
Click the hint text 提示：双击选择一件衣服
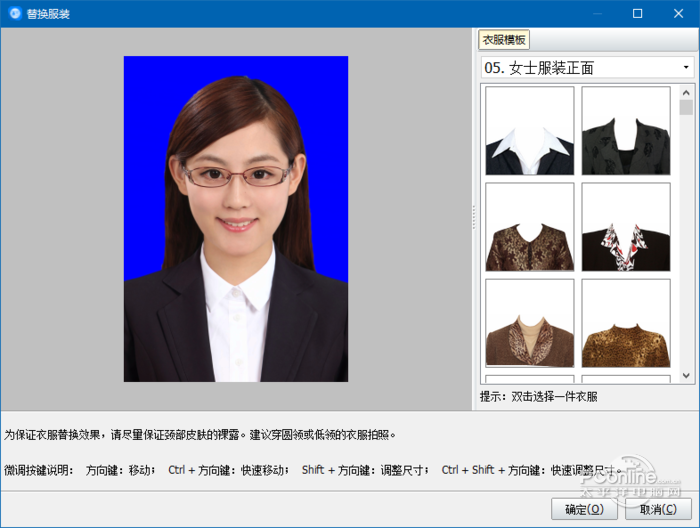(x=538, y=396)
